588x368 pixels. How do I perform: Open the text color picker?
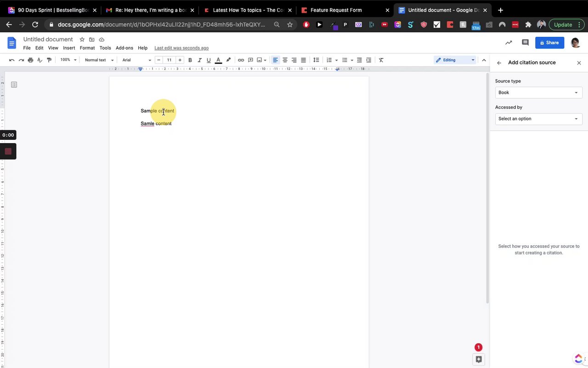pyautogui.click(x=218, y=60)
